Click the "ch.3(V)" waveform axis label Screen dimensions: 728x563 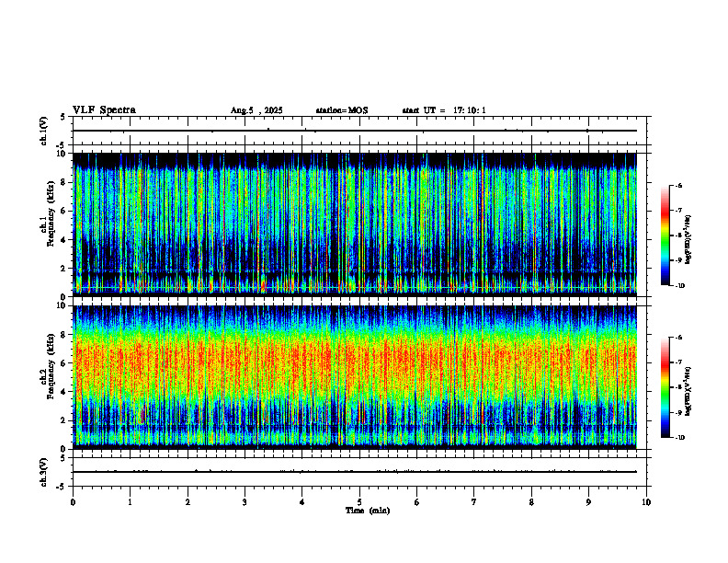[43, 472]
